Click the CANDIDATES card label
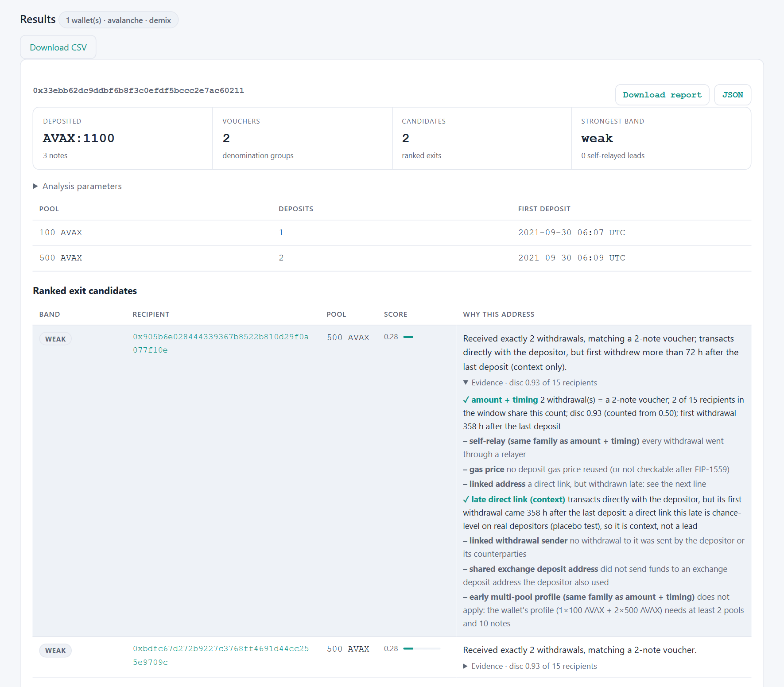 coord(423,121)
